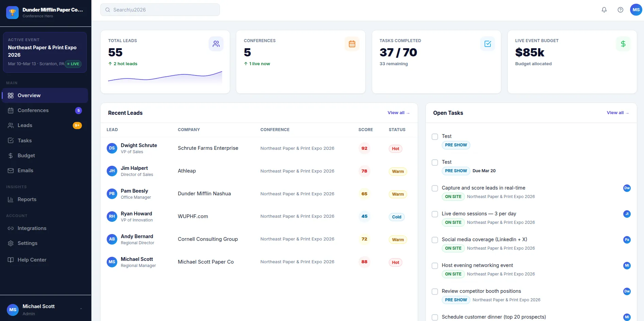Check off the first Test task
644x321 pixels.
tap(434, 137)
